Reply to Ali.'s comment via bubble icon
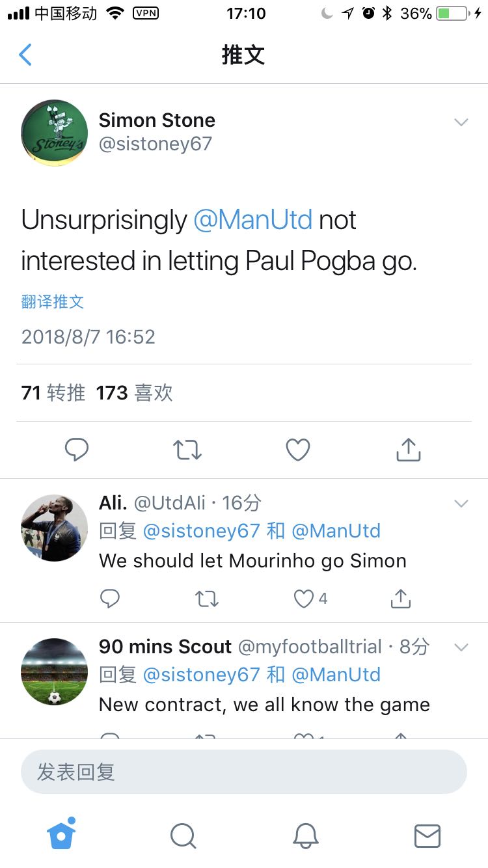 (x=110, y=599)
